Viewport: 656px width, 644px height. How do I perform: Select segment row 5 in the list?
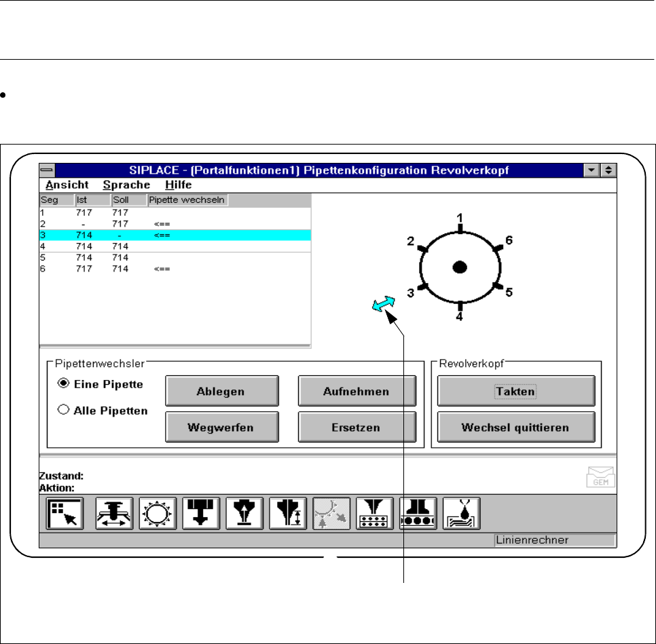[175, 258]
